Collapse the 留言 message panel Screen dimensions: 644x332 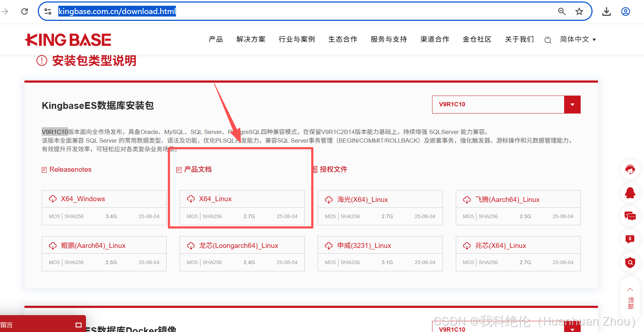(78, 324)
